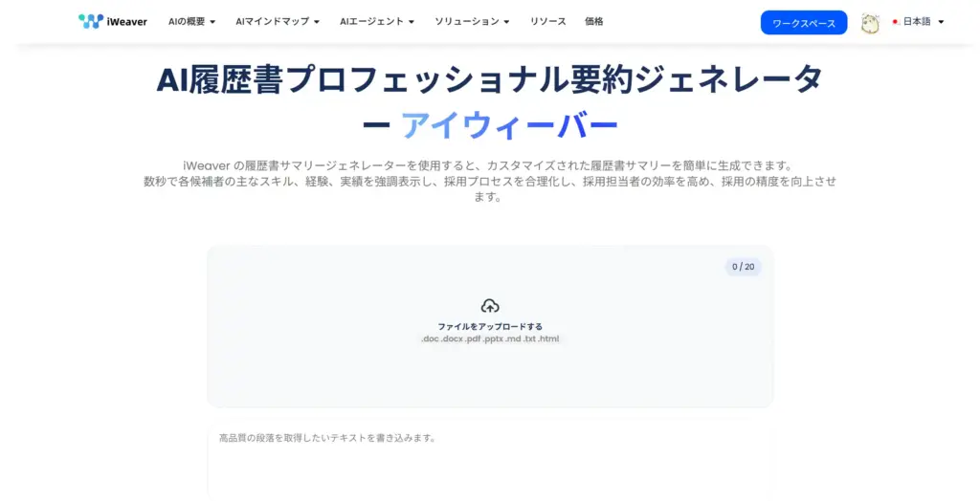Click the iWeaver logo icon
The width and height of the screenshot is (980, 501).
point(90,21)
